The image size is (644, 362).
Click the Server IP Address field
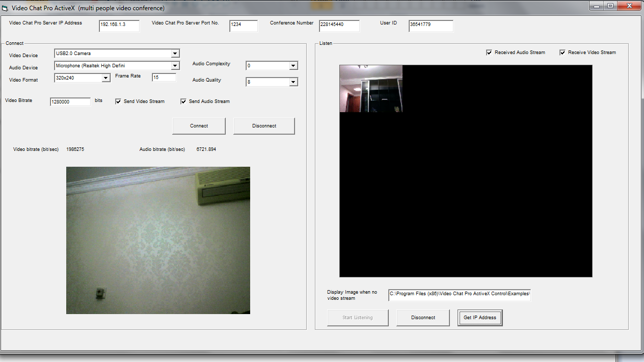[119, 26]
